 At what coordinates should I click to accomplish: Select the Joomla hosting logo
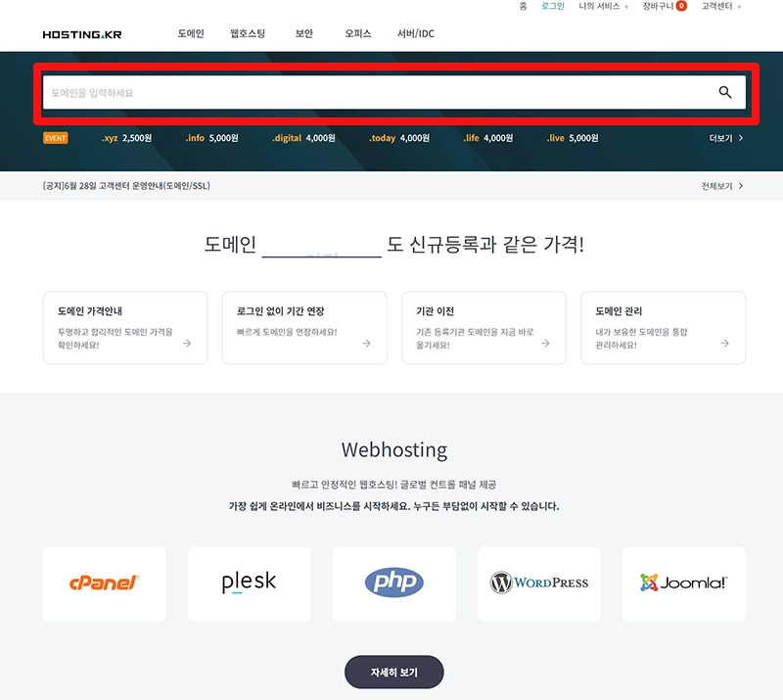[682, 583]
